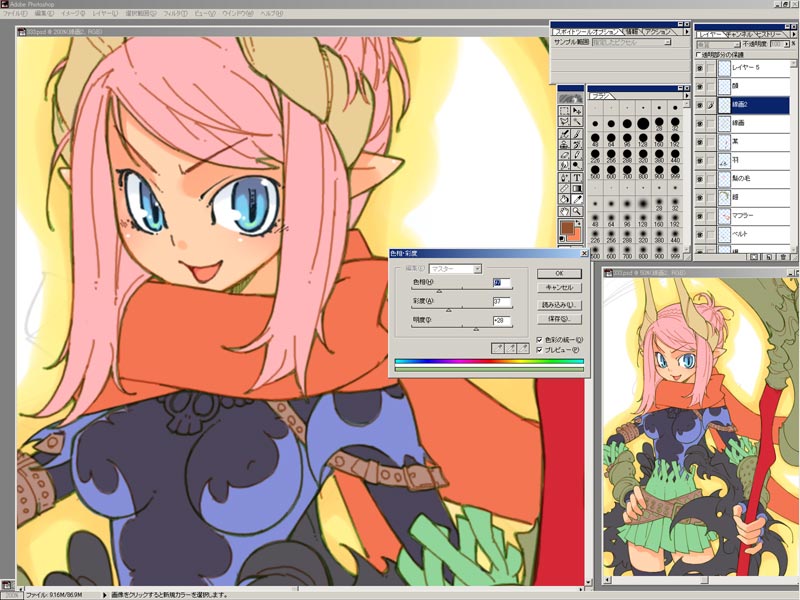Image resolution: width=800 pixels, height=600 pixels.
Task: Select the Blur tool
Action: pyautogui.click(x=564, y=165)
